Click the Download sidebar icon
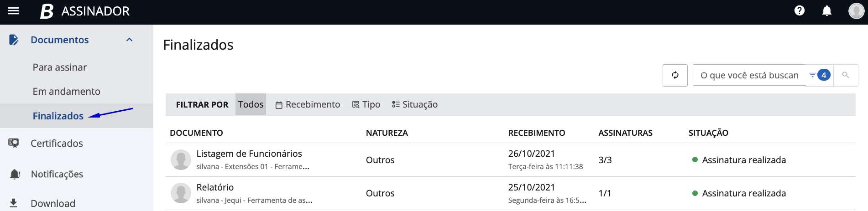Image resolution: width=868 pixels, height=211 pixels. (14, 203)
